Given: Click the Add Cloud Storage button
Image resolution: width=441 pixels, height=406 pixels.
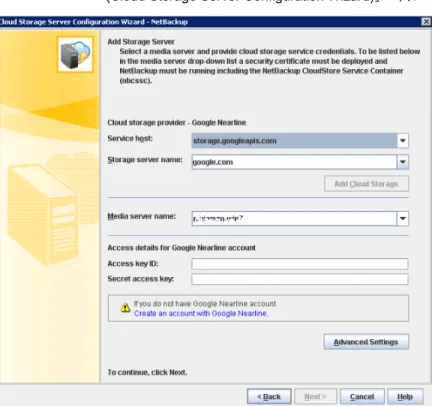Looking at the screenshot, I should (366, 184).
